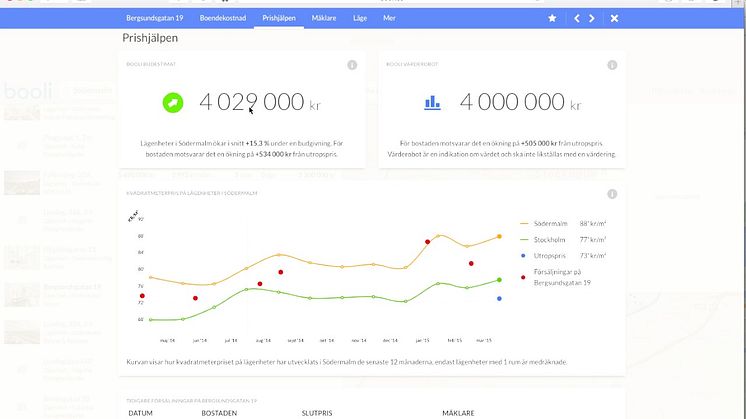Go to the Läge tab
Screen dimensions: 746x419
(x=360, y=18)
